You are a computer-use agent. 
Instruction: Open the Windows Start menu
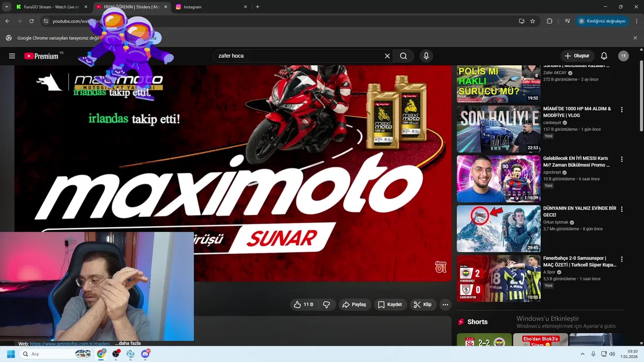[x=11, y=354]
